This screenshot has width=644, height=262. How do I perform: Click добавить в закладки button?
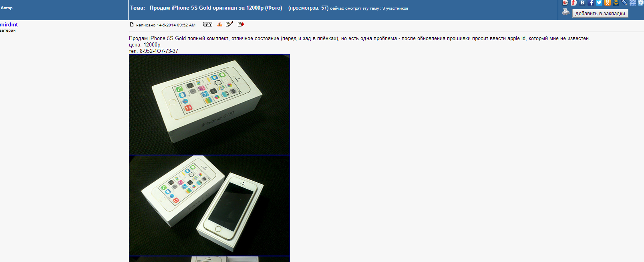click(x=600, y=13)
